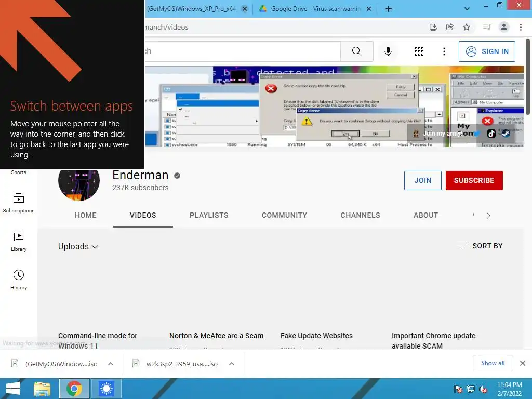Open the Windows Start button
Screen dimensions: 532x399
pyautogui.click(x=13, y=389)
